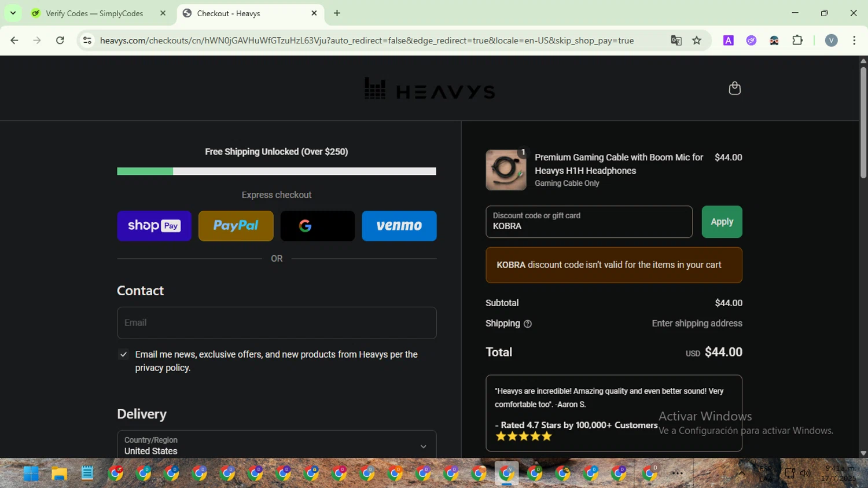The height and width of the screenshot is (488, 868).
Task: Go back using the browser back arrow
Action: pos(14,41)
